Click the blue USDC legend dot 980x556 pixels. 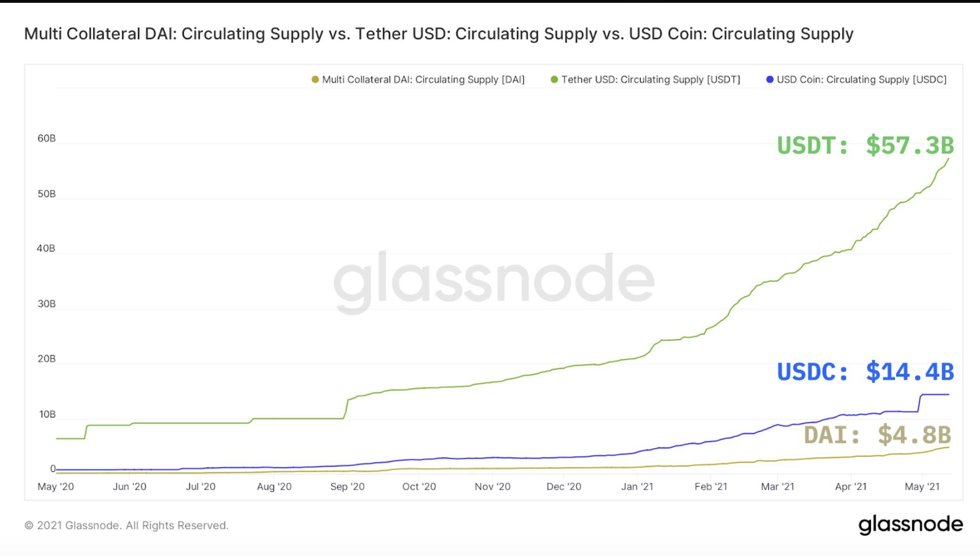pyautogui.click(x=770, y=80)
